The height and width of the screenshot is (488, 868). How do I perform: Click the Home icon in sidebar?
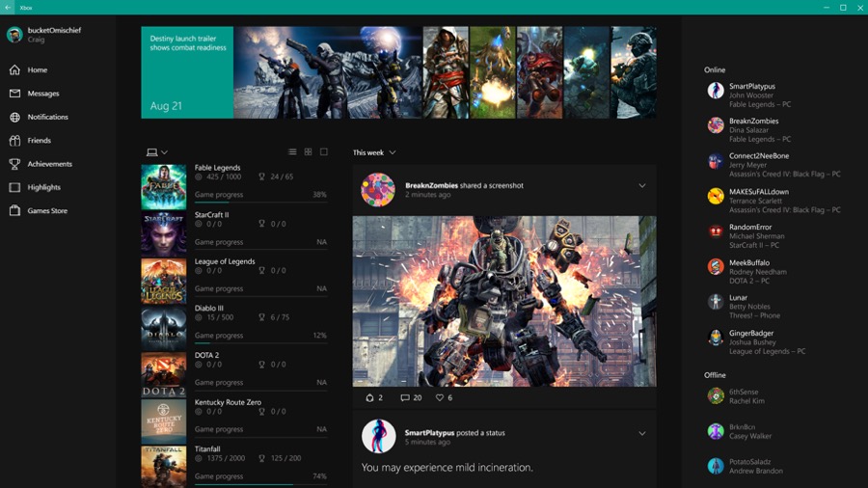(x=14, y=69)
